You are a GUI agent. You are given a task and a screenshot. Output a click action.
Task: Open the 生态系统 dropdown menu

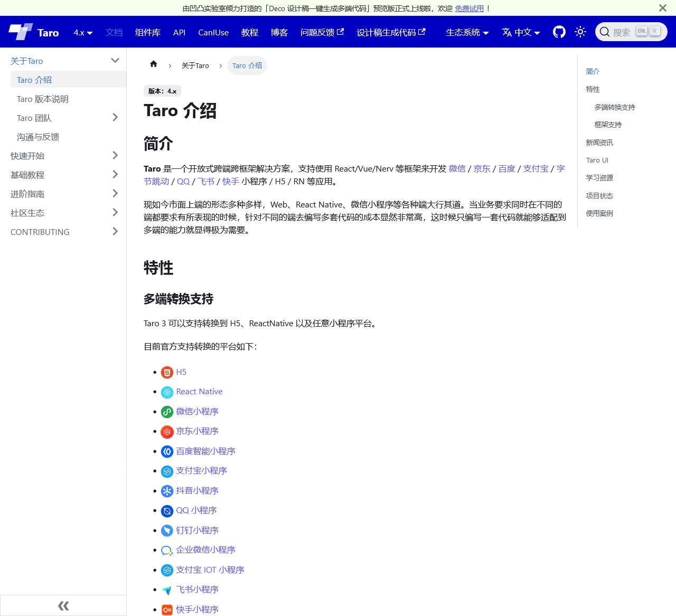tap(467, 32)
